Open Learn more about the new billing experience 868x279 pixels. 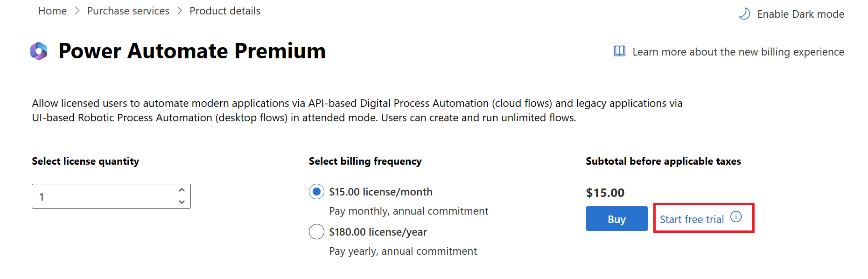point(738,52)
